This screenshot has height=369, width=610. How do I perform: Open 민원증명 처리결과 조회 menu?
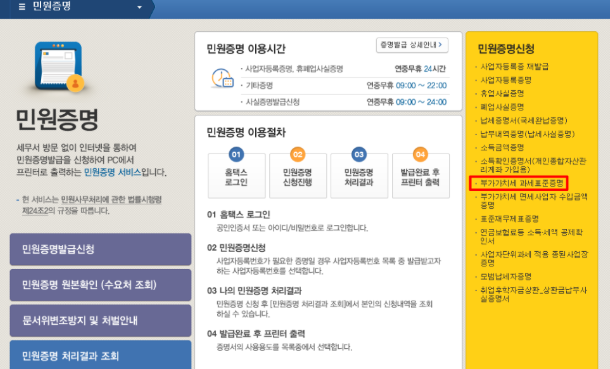pyautogui.click(x=100, y=355)
